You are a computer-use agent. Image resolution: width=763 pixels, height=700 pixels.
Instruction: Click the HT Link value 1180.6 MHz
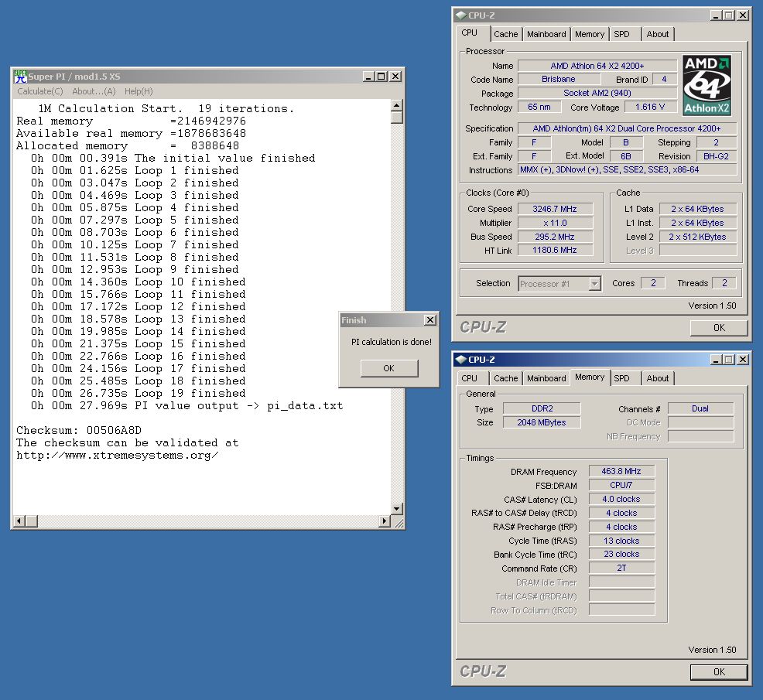555,250
